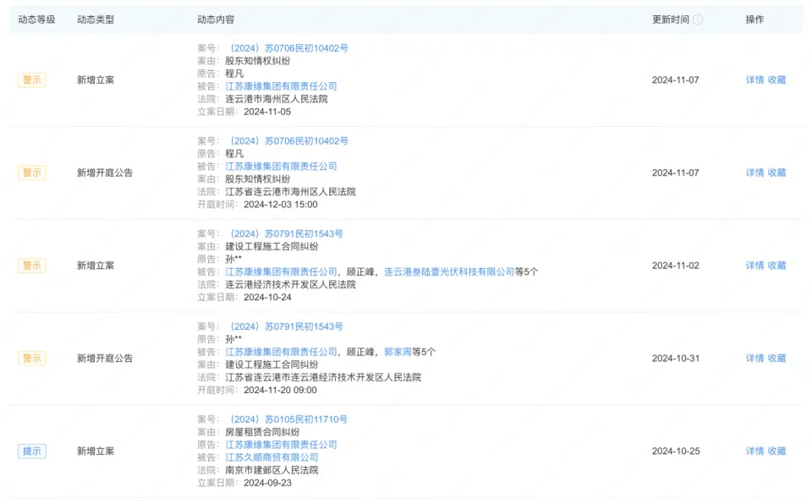This screenshot has height=504, width=812.
Task: Open 江苏康缘集团 defendant link in 股东知情权 新增立案 row
Action: click(281, 86)
